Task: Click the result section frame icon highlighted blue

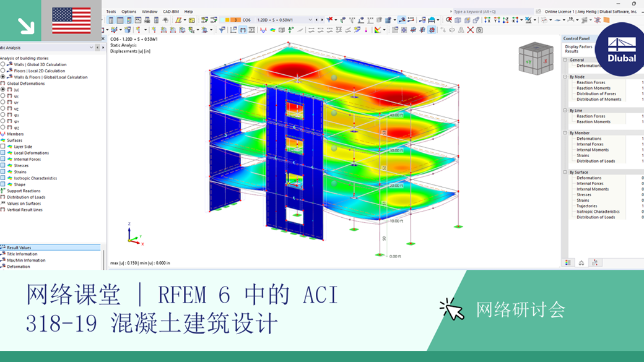Action: coord(243,30)
